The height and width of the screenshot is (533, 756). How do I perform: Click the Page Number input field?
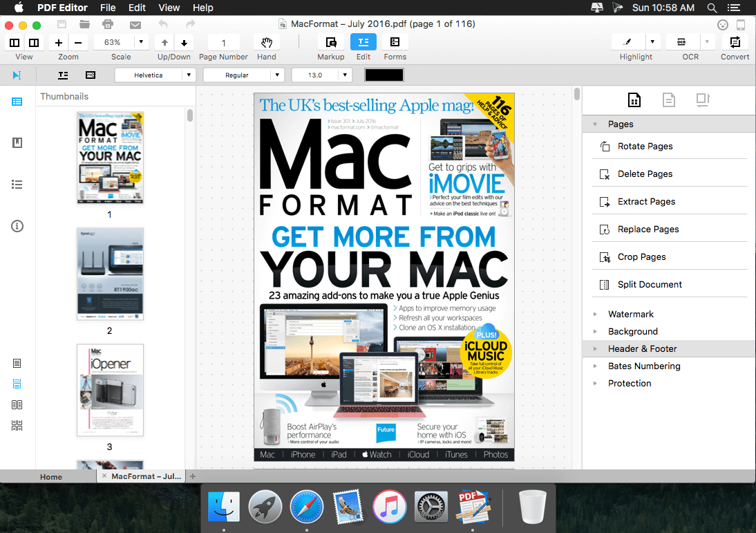click(x=224, y=42)
